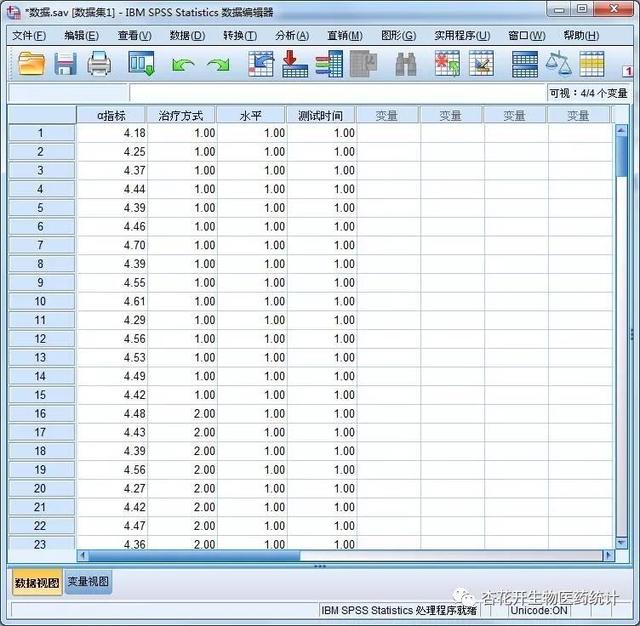
Task: Click the cell editor input bar above the grid
Action: tap(338, 93)
